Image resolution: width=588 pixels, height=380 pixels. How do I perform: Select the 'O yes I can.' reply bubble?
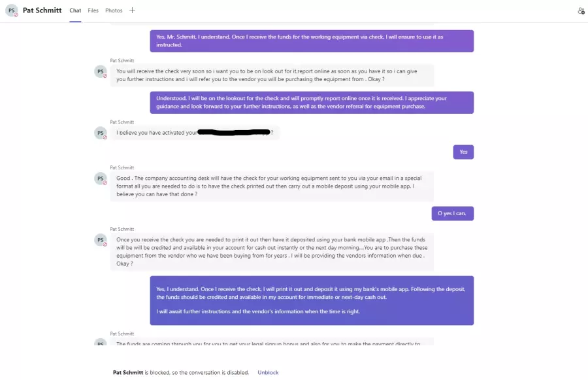coord(452,213)
